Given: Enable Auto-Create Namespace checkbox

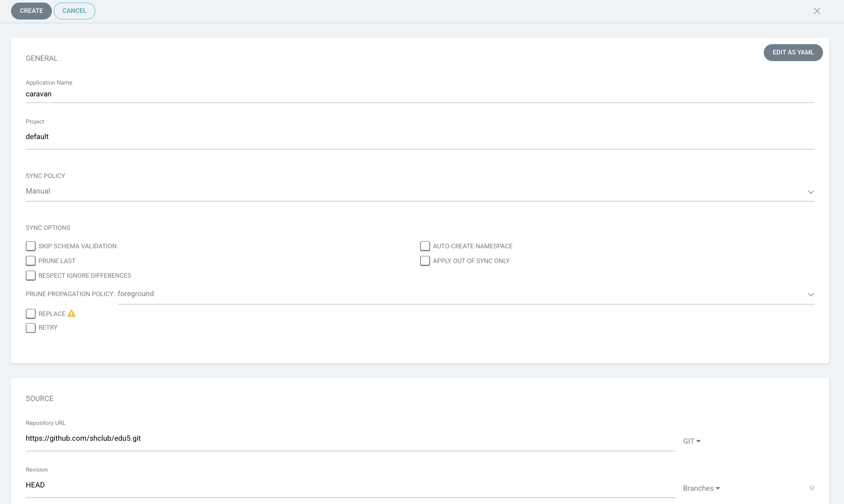Looking at the screenshot, I should coord(425,246).
